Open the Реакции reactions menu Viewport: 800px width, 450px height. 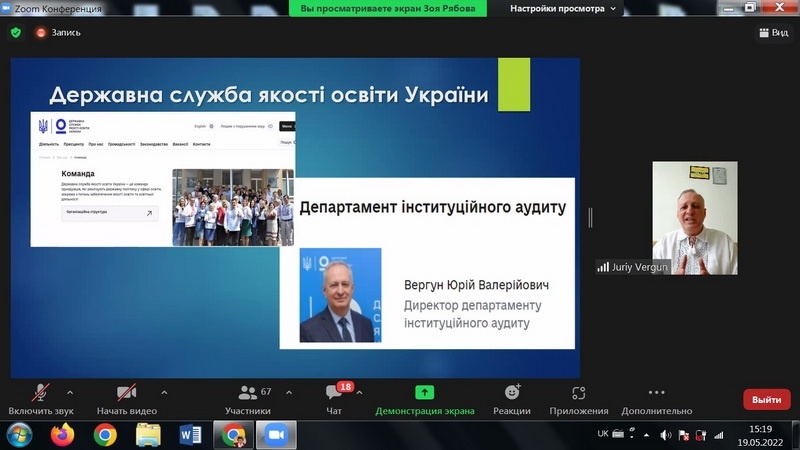[512, 399]
